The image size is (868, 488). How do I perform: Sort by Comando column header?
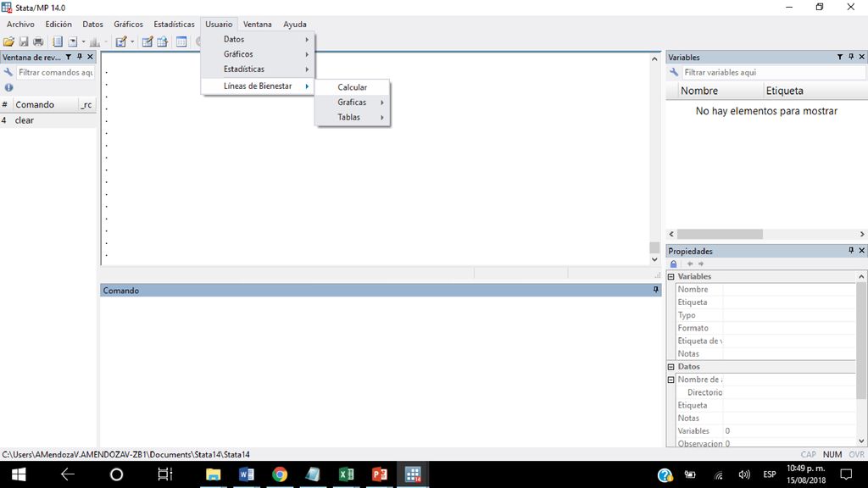pyautogui.click(x=46, y=104)
